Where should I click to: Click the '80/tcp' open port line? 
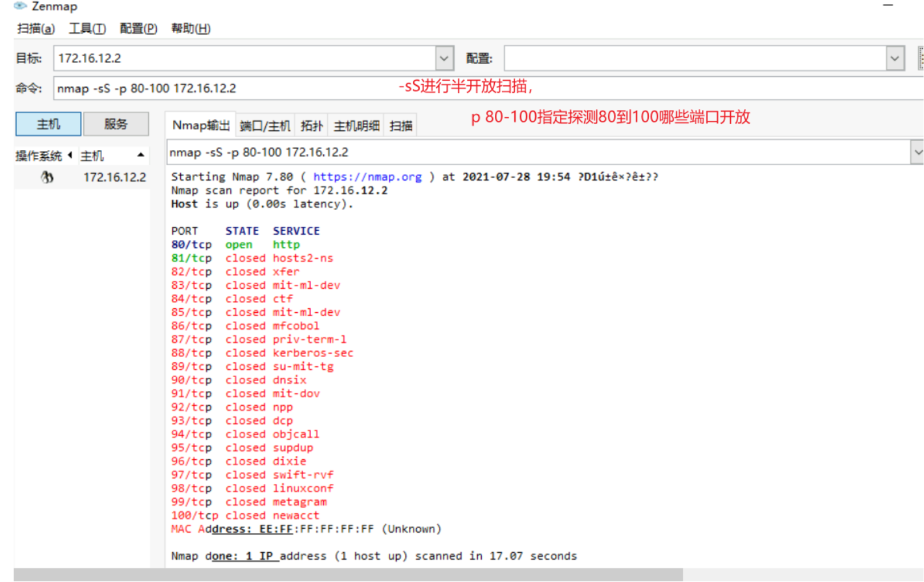pyautogui.click(x=235, y=245)
